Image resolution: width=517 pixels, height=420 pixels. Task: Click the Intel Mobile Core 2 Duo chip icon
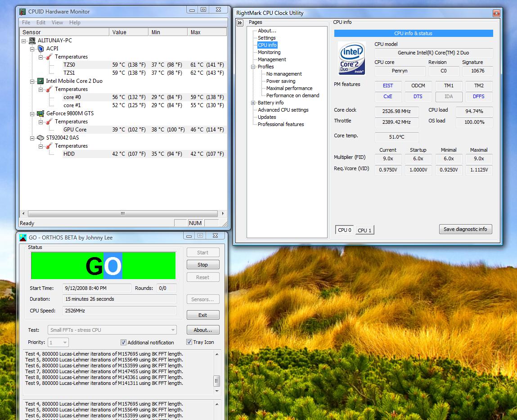click(x=40, y=81)
